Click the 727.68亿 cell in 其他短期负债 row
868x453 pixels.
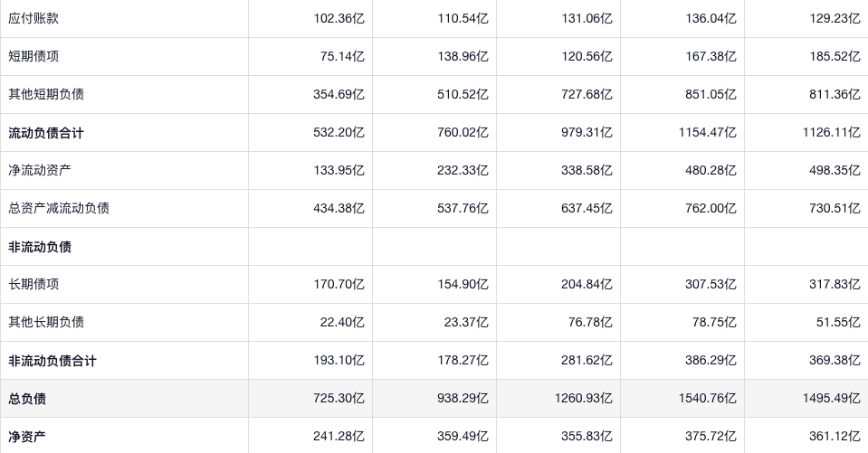coord(587,94)
